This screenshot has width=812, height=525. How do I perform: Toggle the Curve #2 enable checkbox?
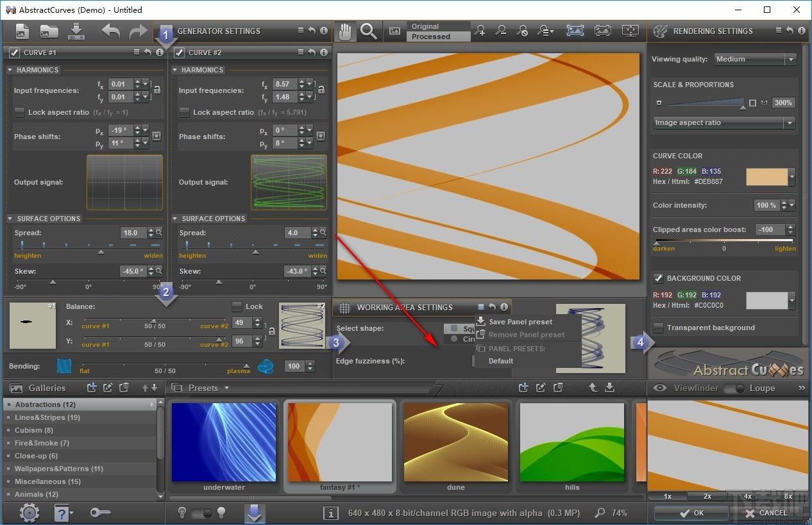tap(180, 53)
